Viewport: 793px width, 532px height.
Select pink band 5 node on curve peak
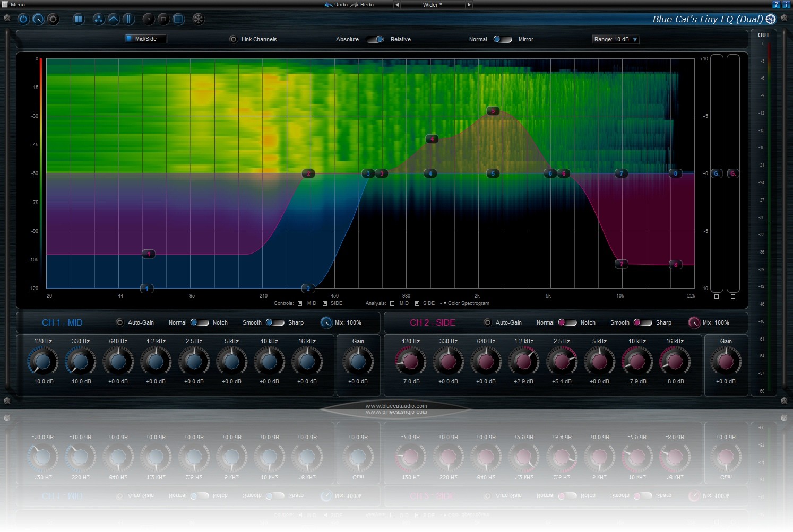[493, 111]
